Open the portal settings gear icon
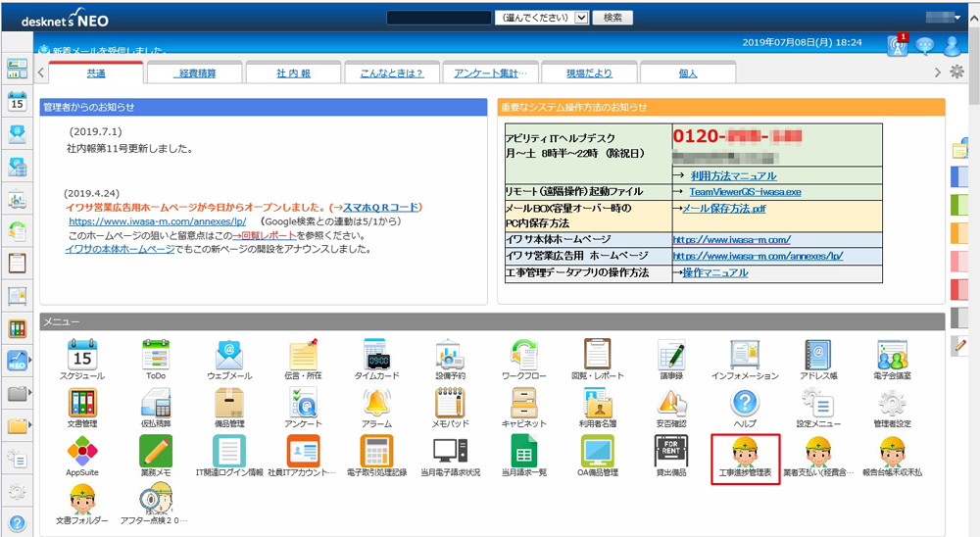 [x=957, y=72]
